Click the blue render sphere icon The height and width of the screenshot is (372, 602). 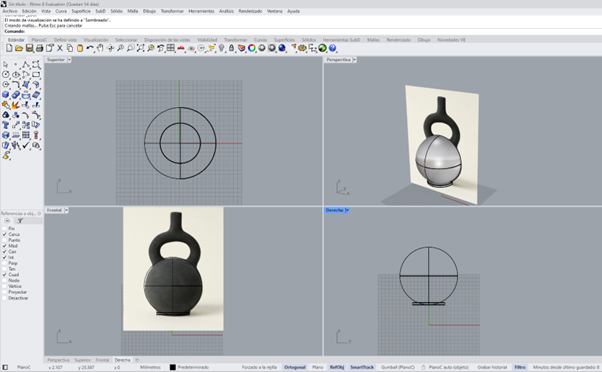click(282, 48)
